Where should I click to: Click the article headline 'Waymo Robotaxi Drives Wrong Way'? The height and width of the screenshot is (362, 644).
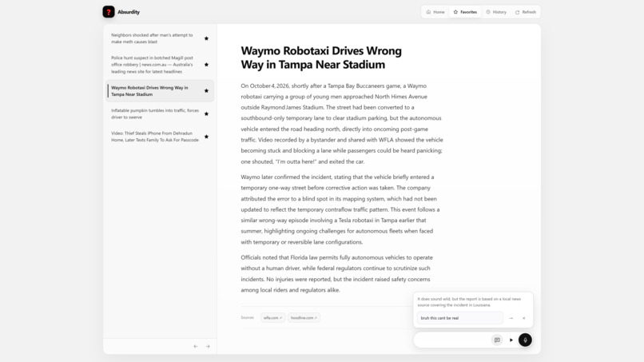[x=321, y=58]
